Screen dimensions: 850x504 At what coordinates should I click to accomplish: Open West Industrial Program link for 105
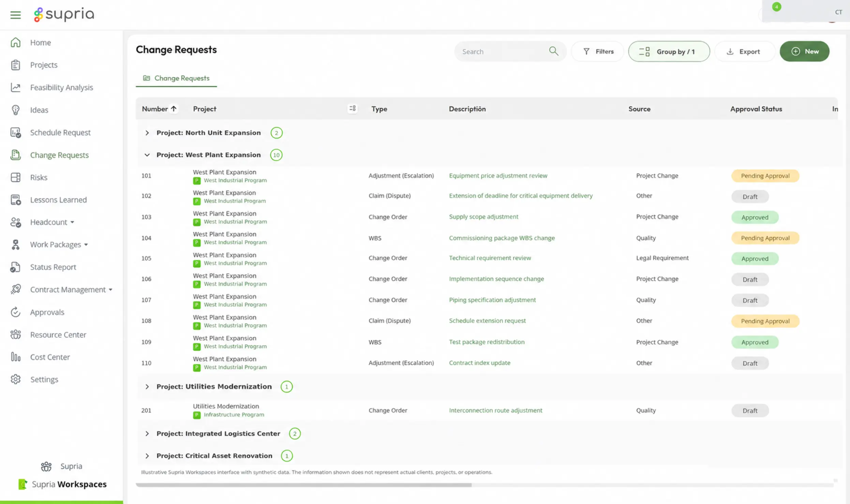[235, 263]
